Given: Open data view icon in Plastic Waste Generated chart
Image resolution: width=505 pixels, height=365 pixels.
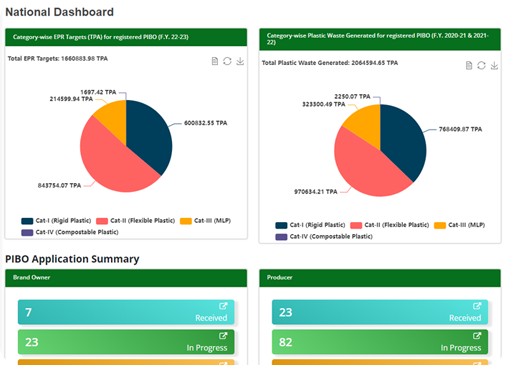Looking at the screenshot, I should pyautogui.click(x=469, y=65).
